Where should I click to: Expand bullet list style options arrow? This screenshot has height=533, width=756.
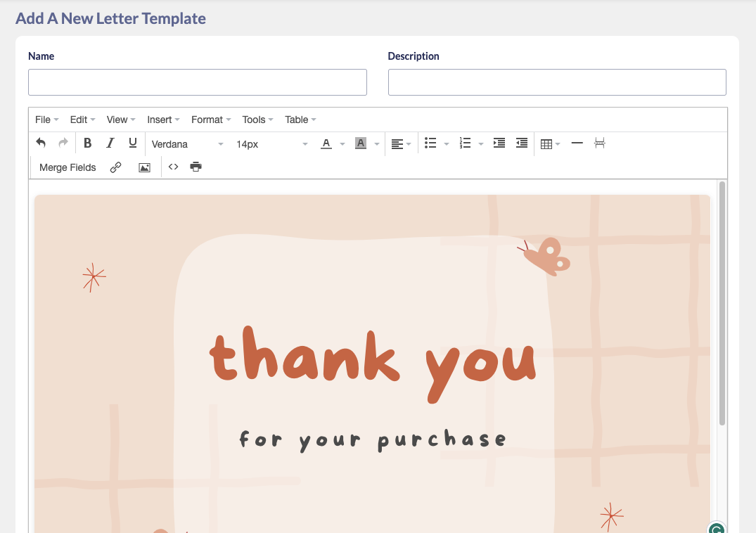pos(447,144)
